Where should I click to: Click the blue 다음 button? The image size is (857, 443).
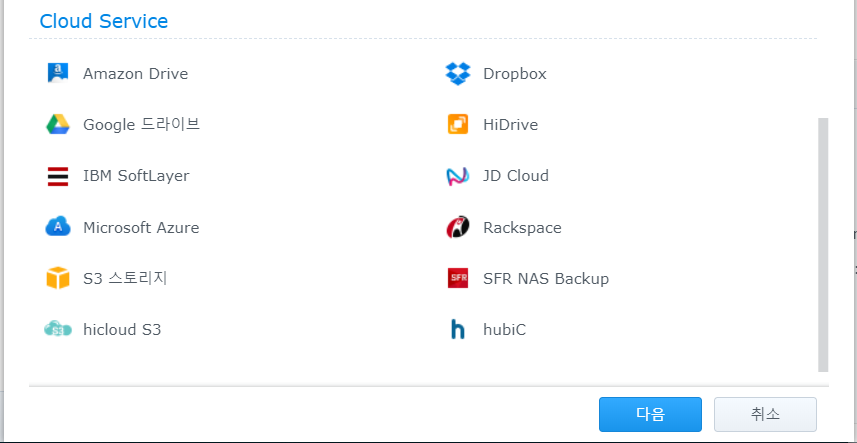pyautogui.click(x=650, y=414)
